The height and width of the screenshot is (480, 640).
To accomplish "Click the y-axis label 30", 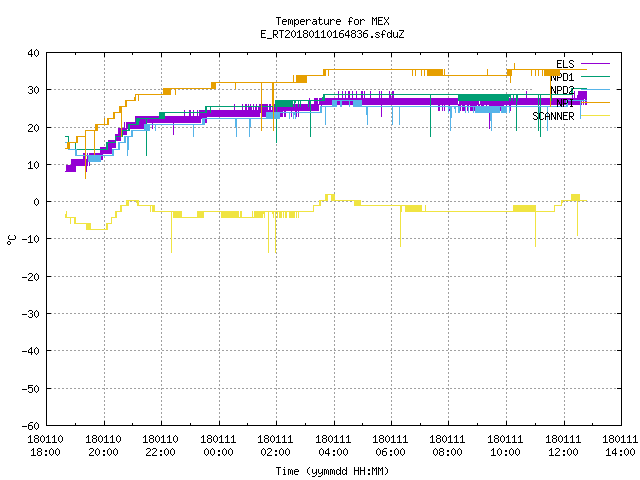I will tap(33, 90).
